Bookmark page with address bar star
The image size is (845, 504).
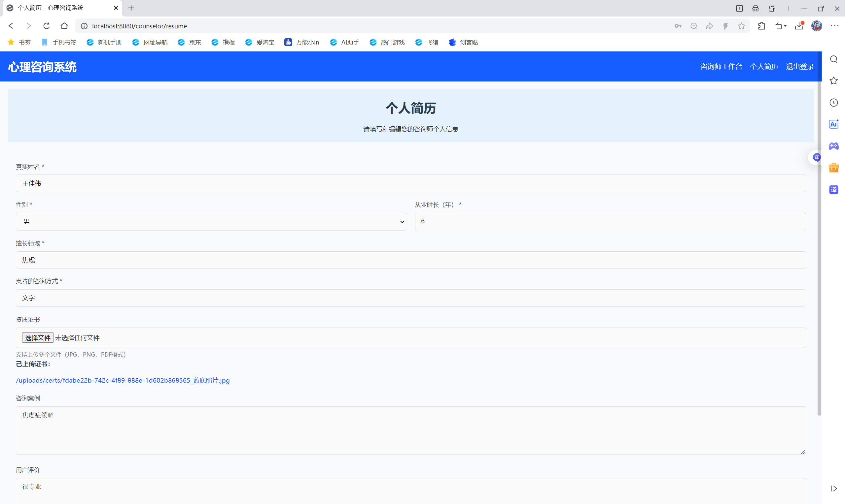pyautogui.click(x=741, y=26)
